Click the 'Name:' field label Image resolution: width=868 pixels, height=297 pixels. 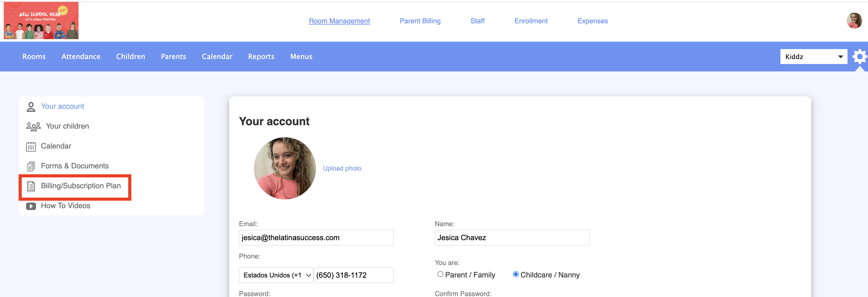445,224
